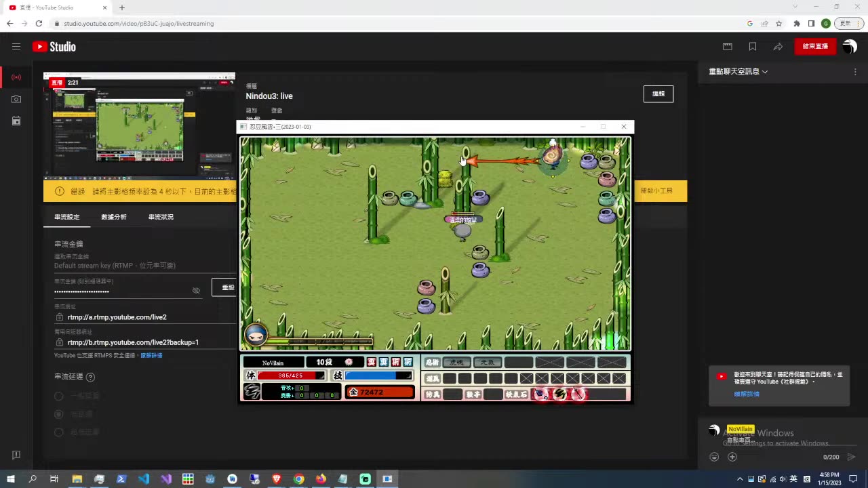Click the lightning orb icon in game bar
The height and width of the screenshot is (488, 868).
coord(560,394)
